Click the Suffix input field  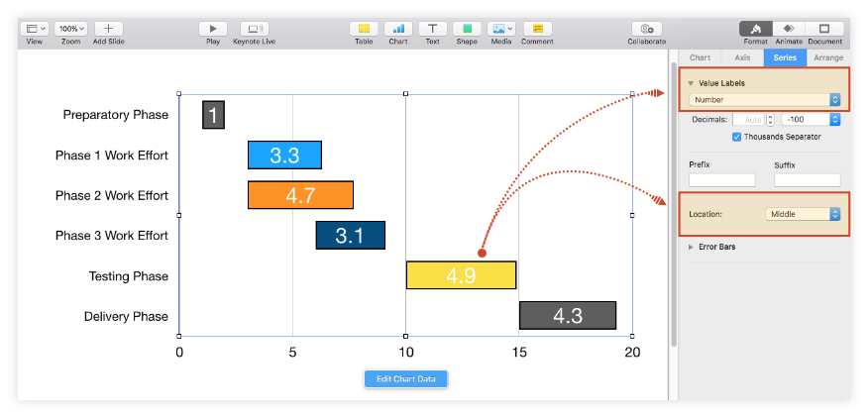pos(808,180)
